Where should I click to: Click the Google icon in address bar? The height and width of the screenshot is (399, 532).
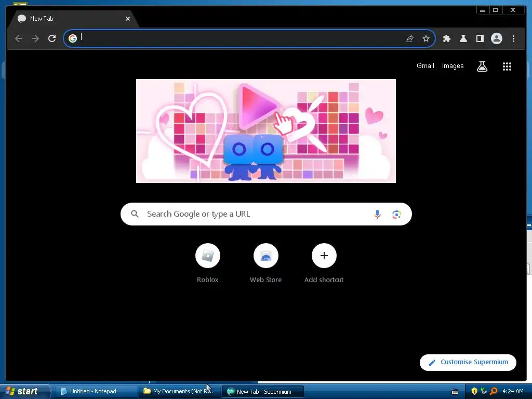pos(73,38)
